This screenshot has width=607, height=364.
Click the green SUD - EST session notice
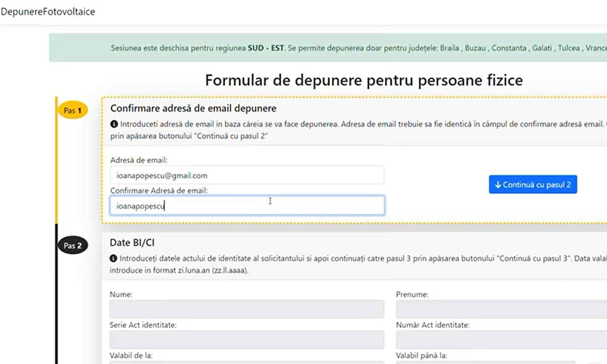(x=329, y=48)
